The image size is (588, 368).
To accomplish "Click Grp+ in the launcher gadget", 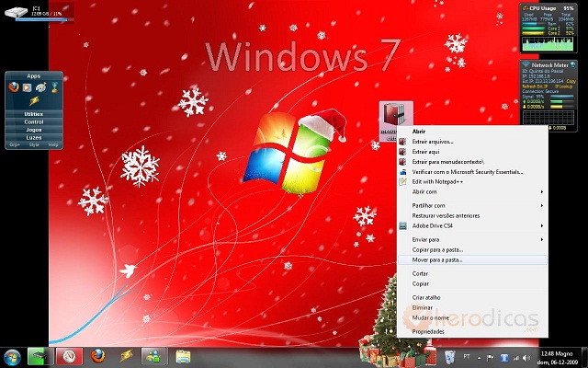I will coord(15,145).
